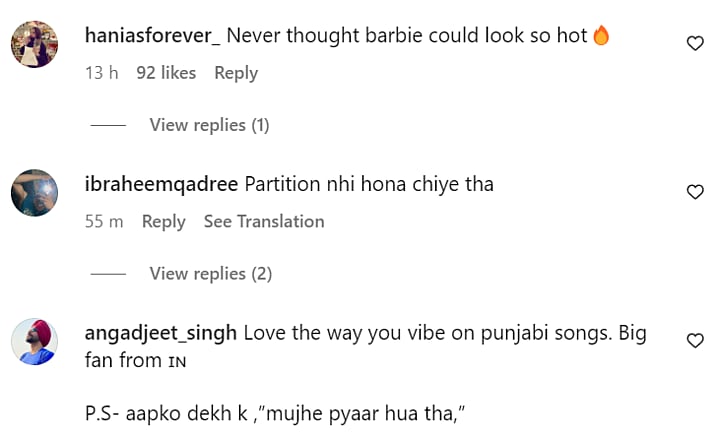Click the fire emoji in the Barbie comment

coord(601,36)
